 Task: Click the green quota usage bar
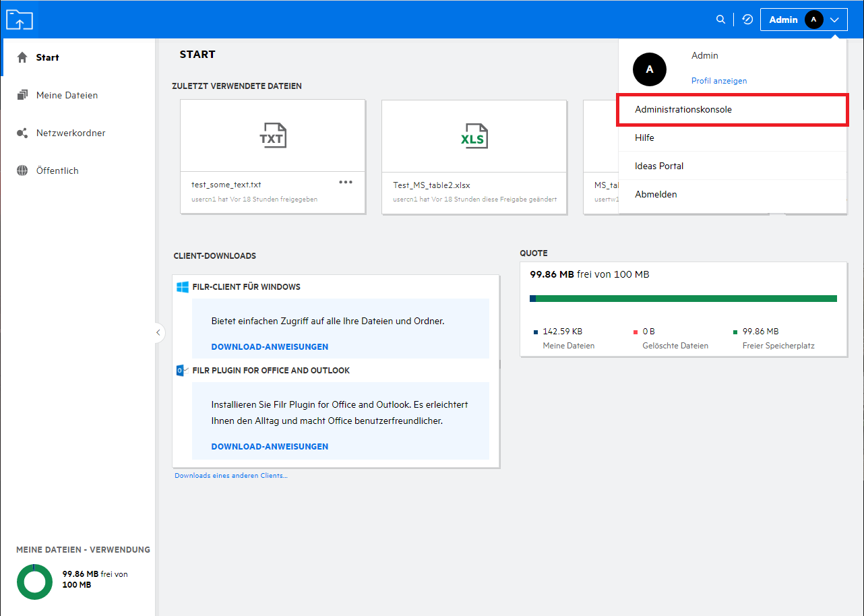(686, 298)
